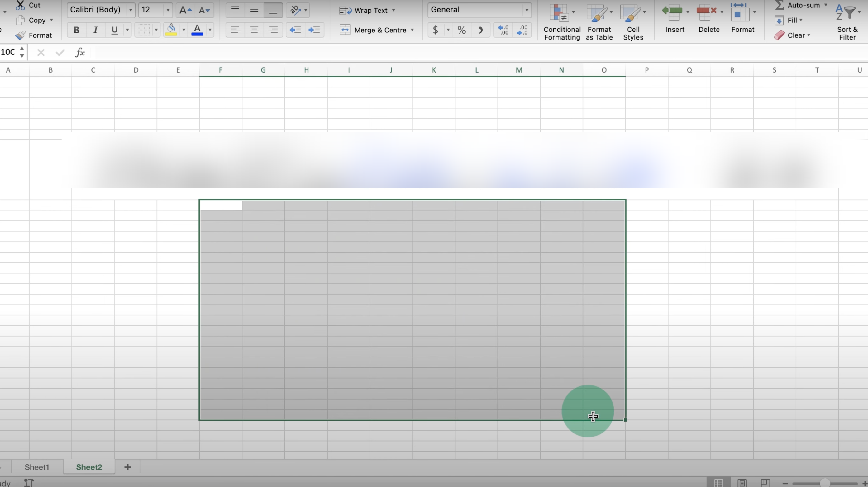Click the Format Painter brush
The height and width of the screenshot is (487, 868).
click(20, 35)
